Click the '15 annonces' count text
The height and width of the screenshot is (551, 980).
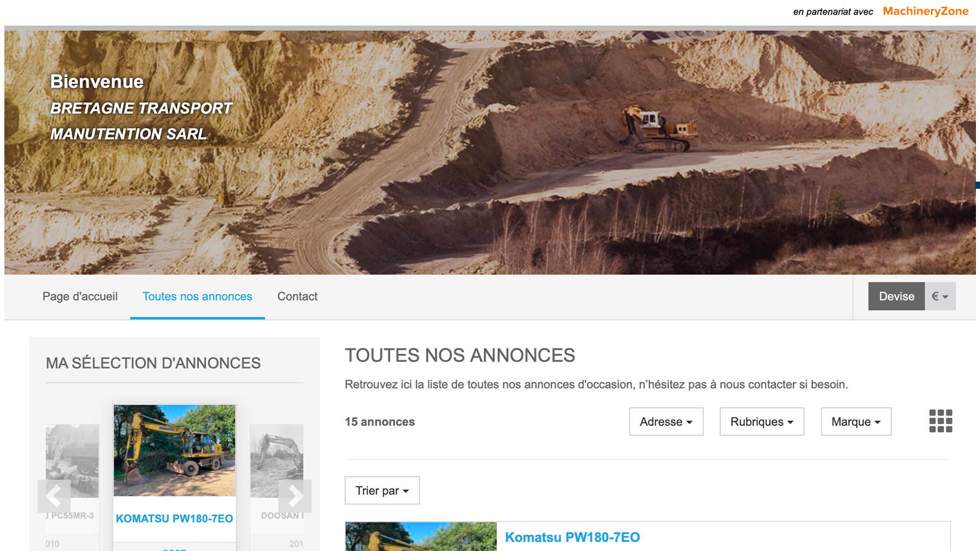click(x=380, y=422)
